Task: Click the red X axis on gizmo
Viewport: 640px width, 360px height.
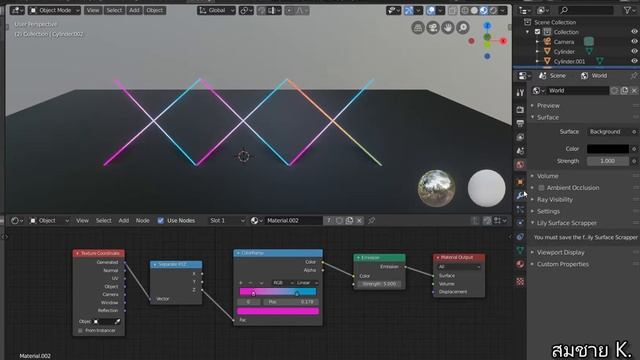Action: tap(503, 41)
